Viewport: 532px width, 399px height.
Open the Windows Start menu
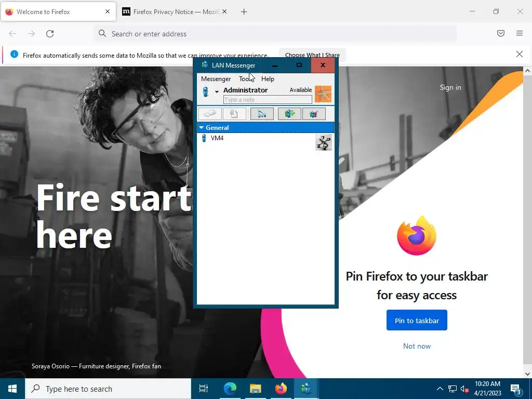pos(12,389)
